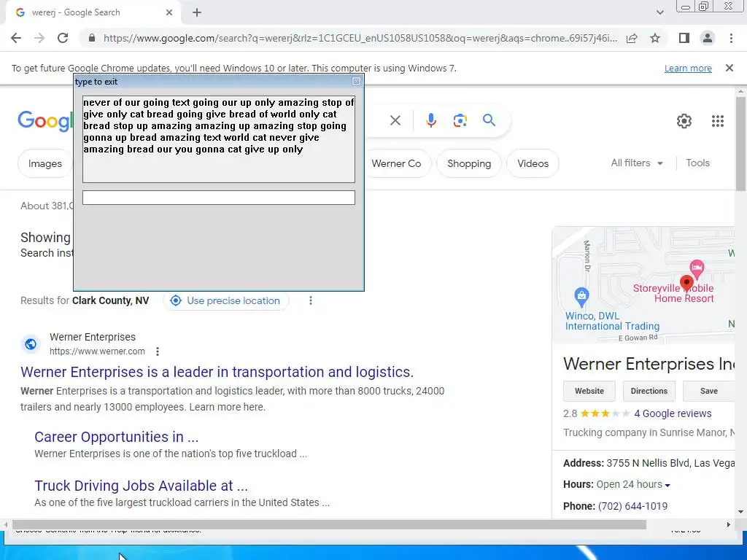Close the wererj Google Search tab

tap(169, 12)
